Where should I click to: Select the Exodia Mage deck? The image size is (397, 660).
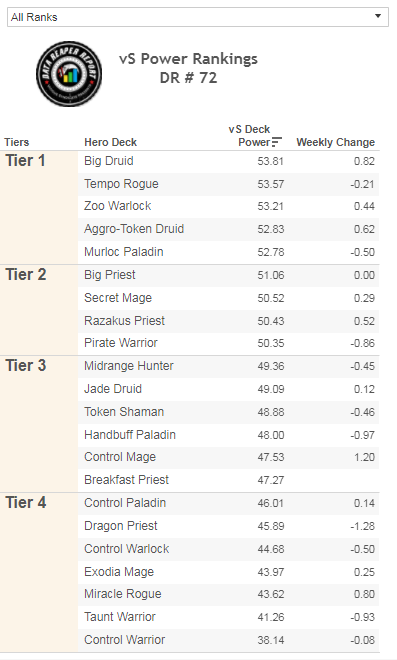coord(119,572)
